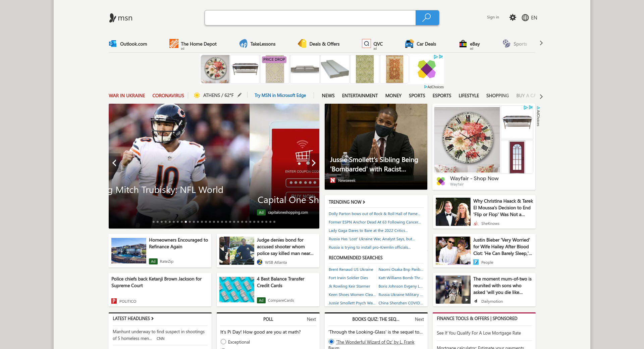
Task: Click the SheKnows source icon
Action: pyautogui.click(x=476, y=223)
